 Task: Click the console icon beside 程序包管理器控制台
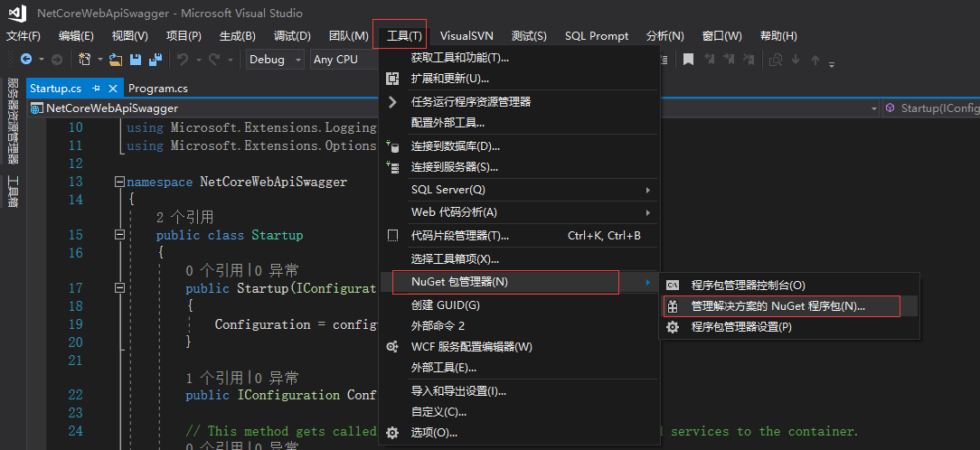pyautogui.click(x=673, y=285)
